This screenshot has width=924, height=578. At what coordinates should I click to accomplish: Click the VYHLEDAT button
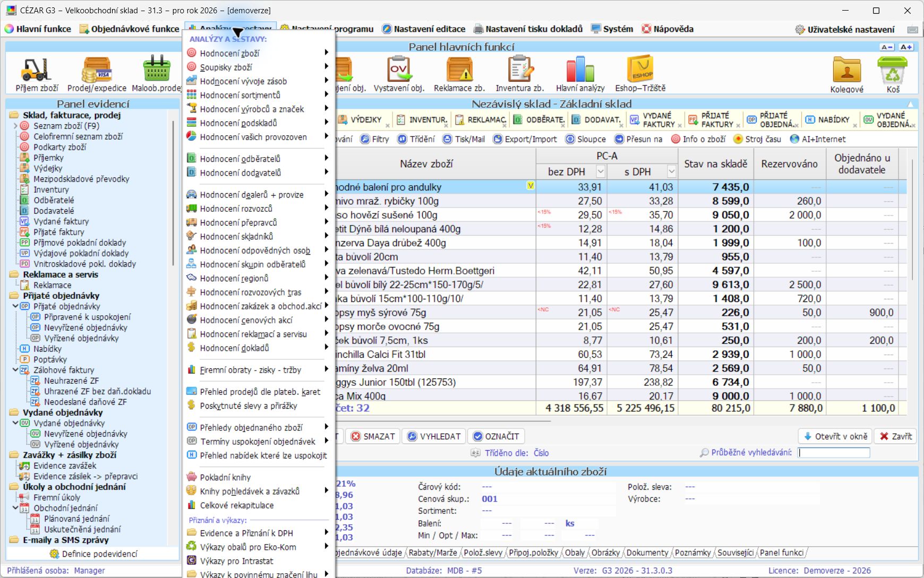[x=434, y=436]
